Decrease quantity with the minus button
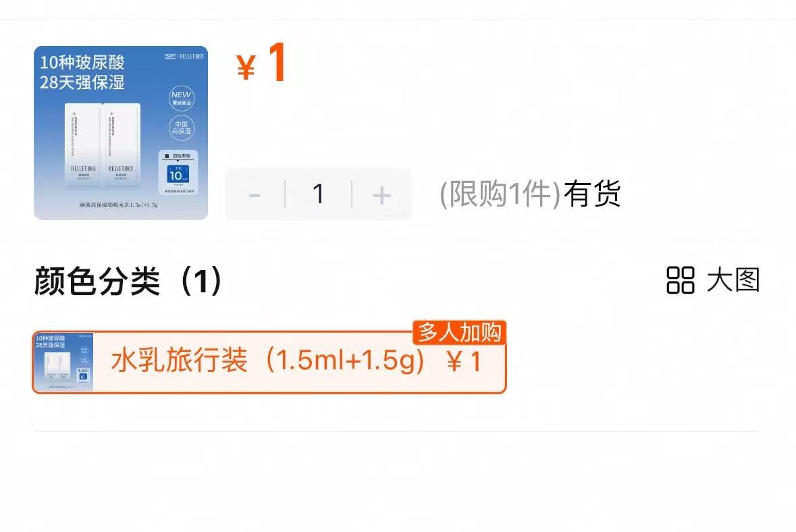796x532 pixels. coord(255,194)
